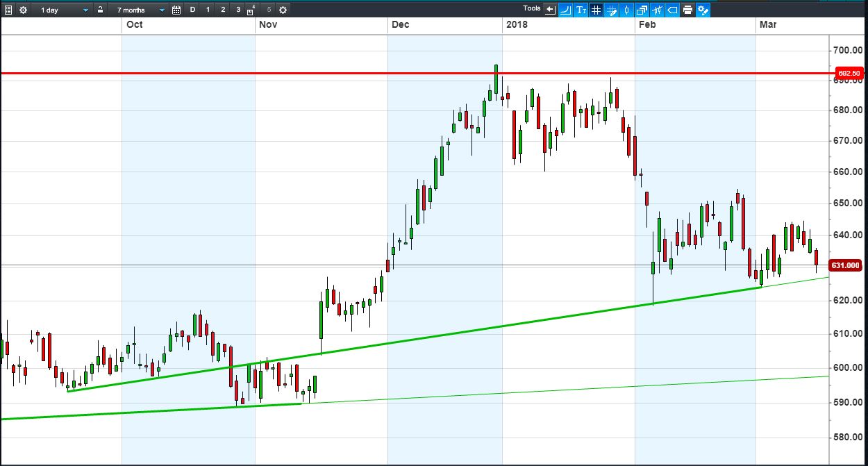The image size is (868, 466).
Task: Click the Feb label on time axis
Action: pos(647,25)
